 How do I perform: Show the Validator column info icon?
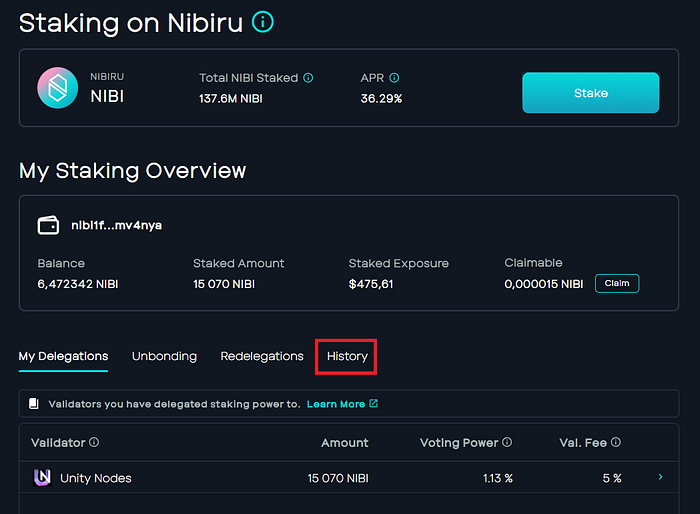pos(94,442)
